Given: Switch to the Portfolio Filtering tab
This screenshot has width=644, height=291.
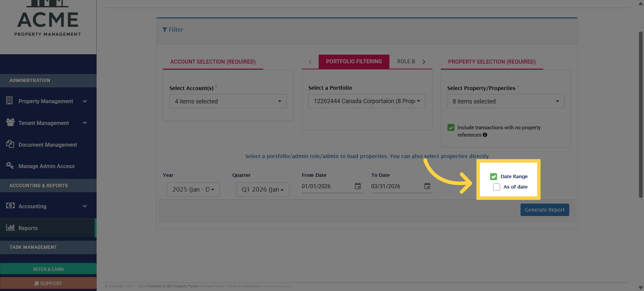Looking at the screenshot, I should pyautogui.click(x=354, y=62).
